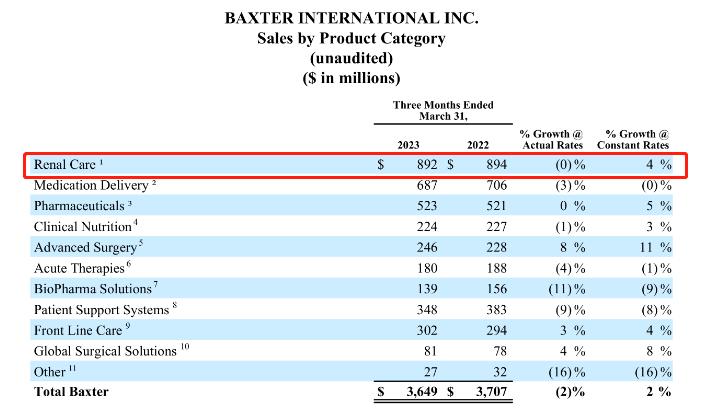Select the 'Front Line Care' row label
The height and width of the screenshot is (416, 716).
coord(78,331)
